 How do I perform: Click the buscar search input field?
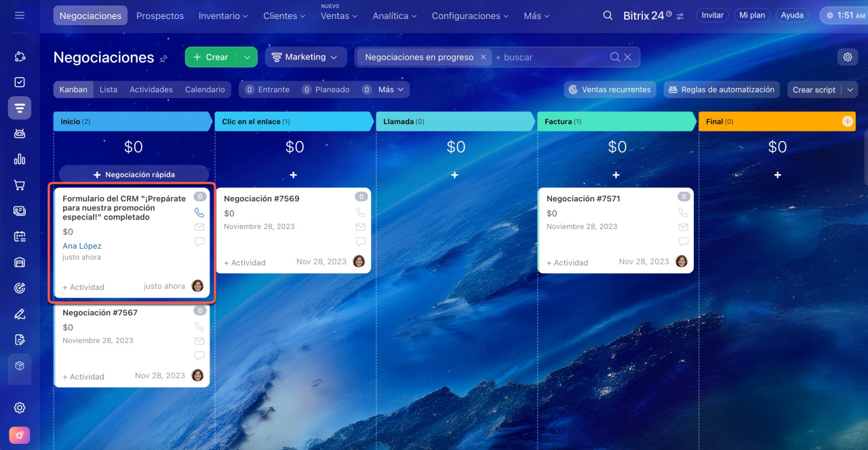click(549, 58)
